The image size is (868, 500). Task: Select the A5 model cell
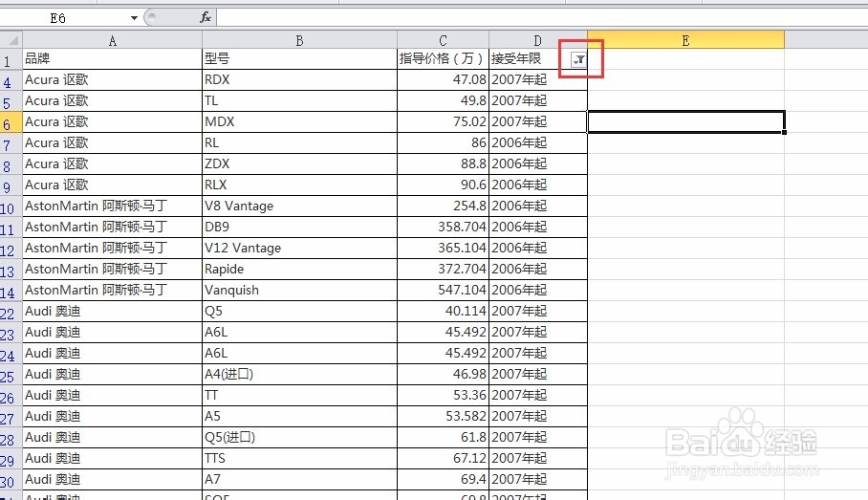pos(299,417)
